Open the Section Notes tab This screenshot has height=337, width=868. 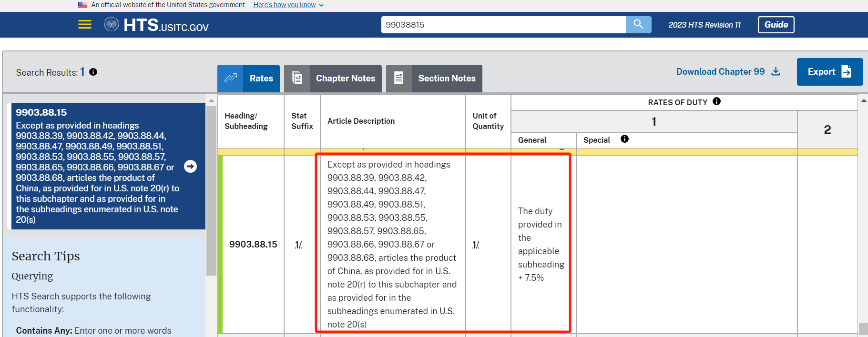pyautogui.click(x=434, y=79)
